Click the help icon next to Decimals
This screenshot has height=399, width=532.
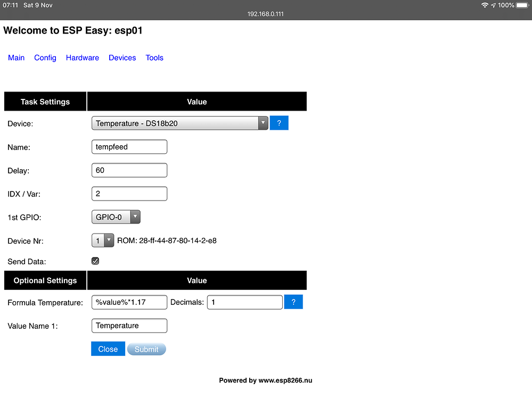click(x=293, y=302)
